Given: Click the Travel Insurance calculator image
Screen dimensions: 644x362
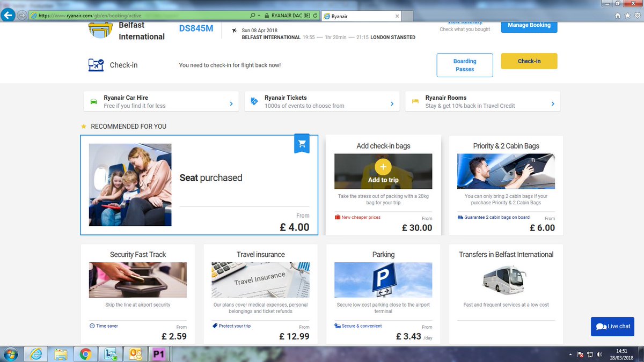Looking at the screenshot, I should [261, 280].
